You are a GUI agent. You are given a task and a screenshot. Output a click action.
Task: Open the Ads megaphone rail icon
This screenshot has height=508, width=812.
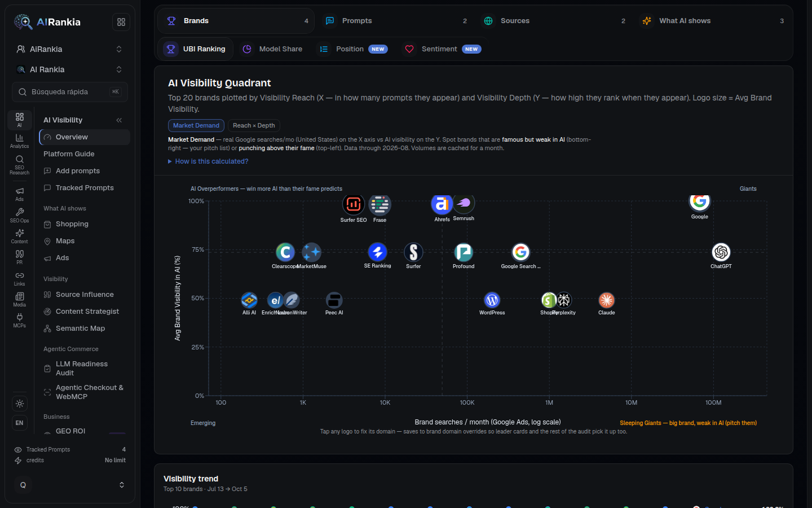(19, 194)
